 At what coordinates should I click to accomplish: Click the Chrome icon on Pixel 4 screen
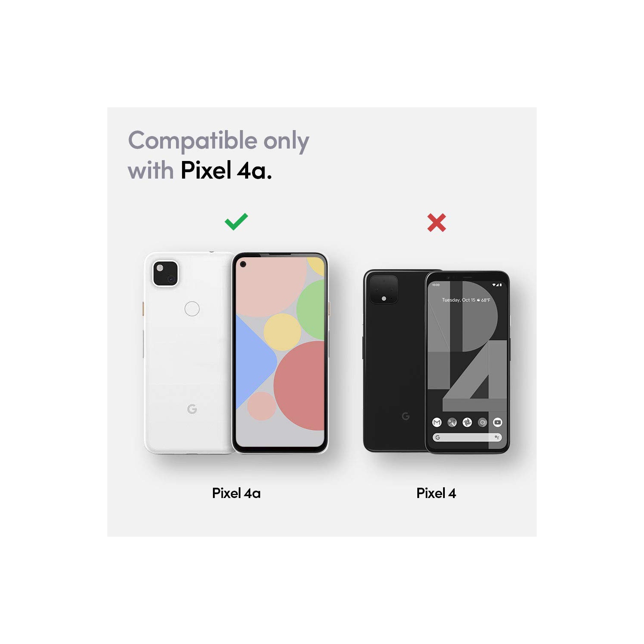[x=483, y=422]
